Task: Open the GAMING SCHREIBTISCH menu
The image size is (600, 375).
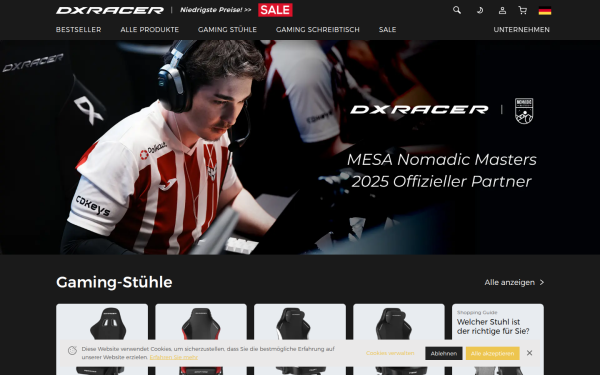Action: point(318,29)
